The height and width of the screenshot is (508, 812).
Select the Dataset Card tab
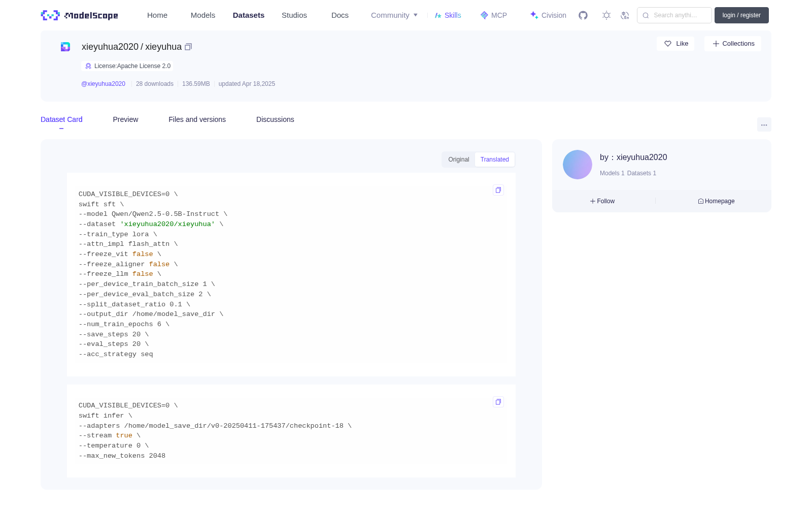coord(61,119)
